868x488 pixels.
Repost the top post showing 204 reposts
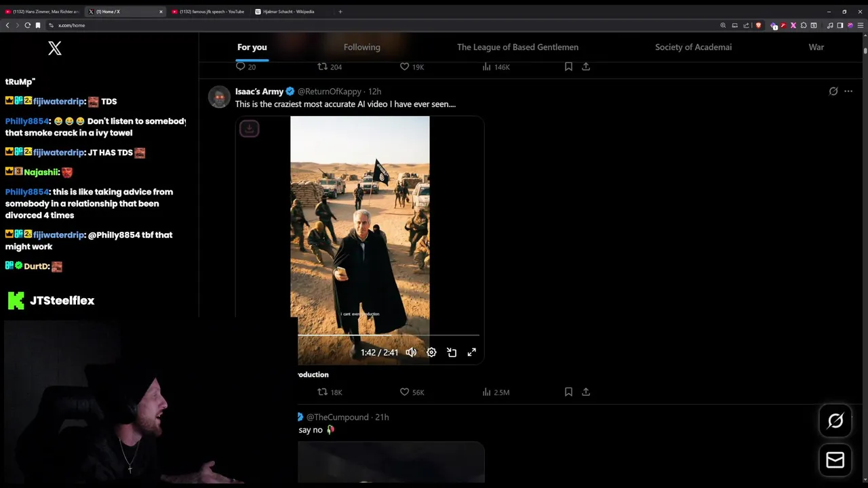[330, 66]
